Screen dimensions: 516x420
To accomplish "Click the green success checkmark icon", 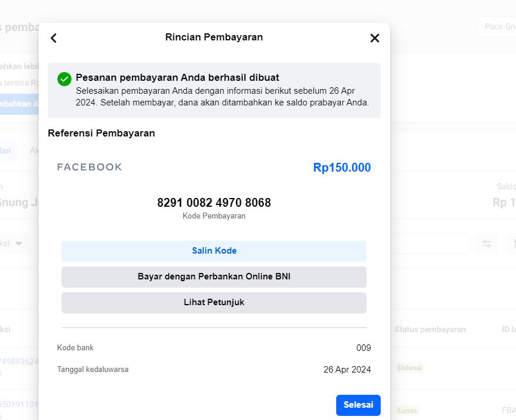I will point(64,79).
